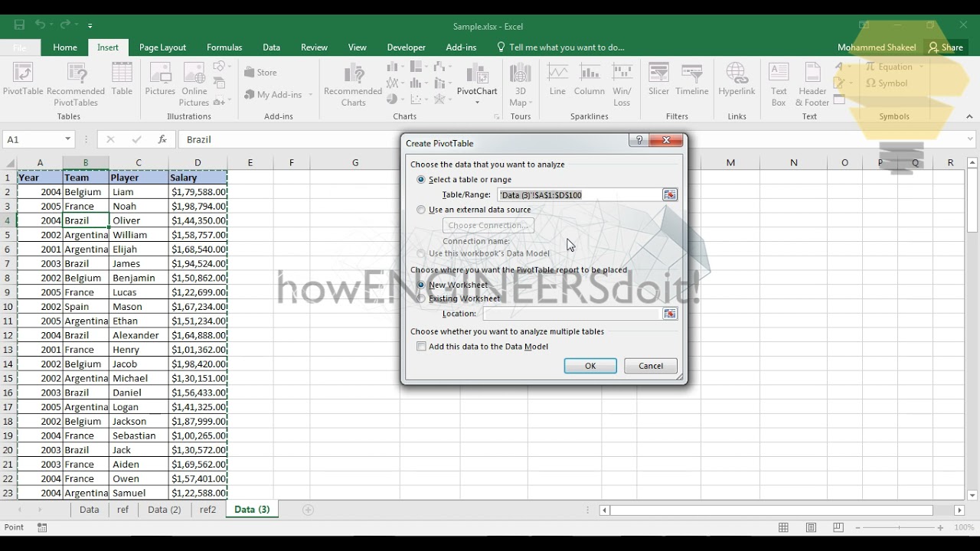Click the zoom slider handle

[899, 528]
